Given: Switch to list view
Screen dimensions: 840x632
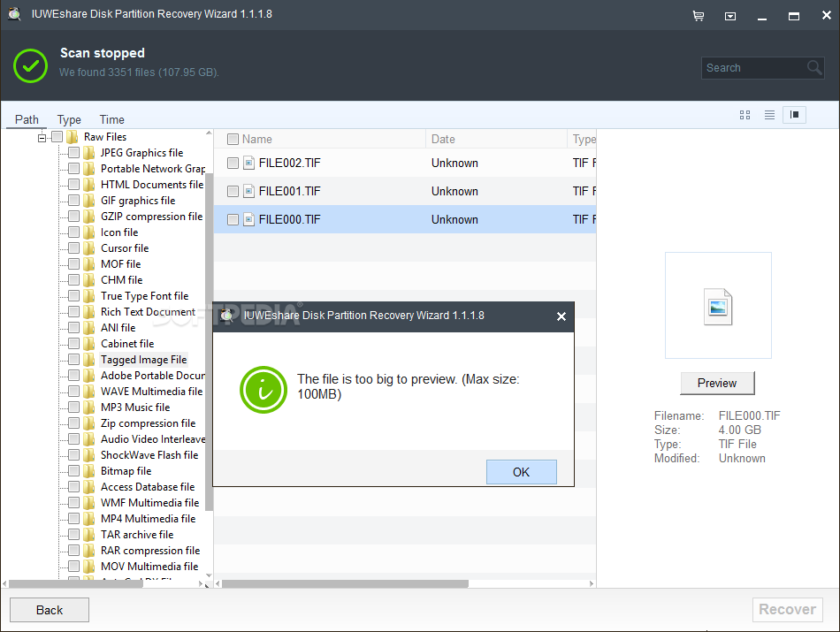Looking at the screenshot, I should [769, 115].
